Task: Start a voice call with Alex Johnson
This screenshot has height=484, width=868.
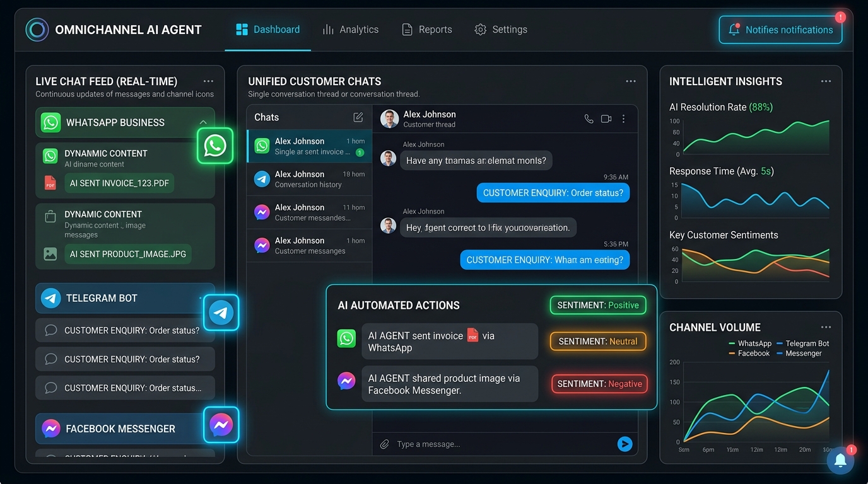Action: [589, 118]
